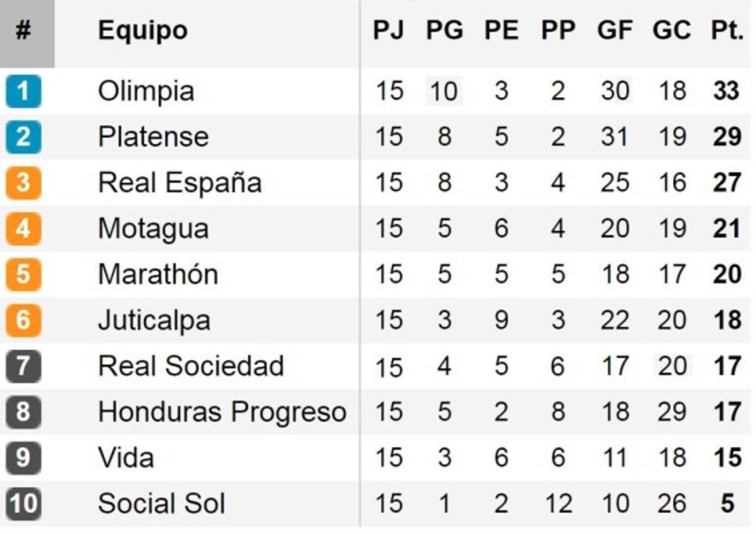Image resolution: width=756 pixels, height=534 pixels.
Task: Click the # rank column header
Action: [23, 30]
